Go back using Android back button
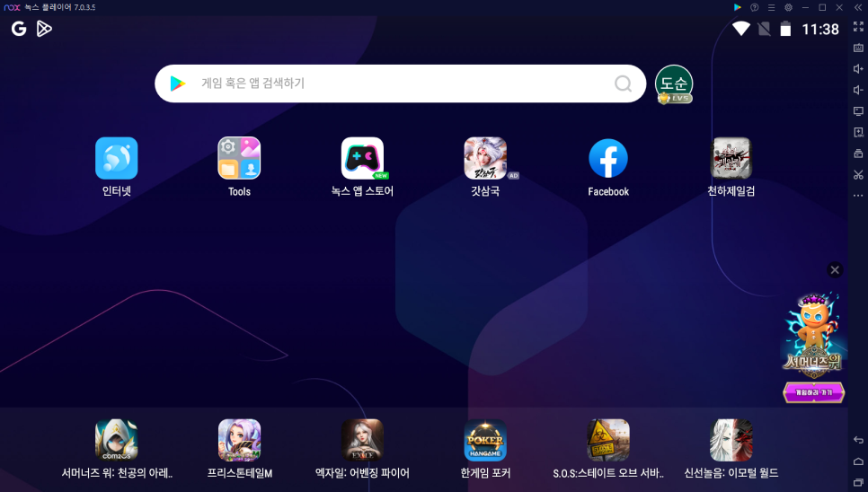 click(x=858, y=440)
